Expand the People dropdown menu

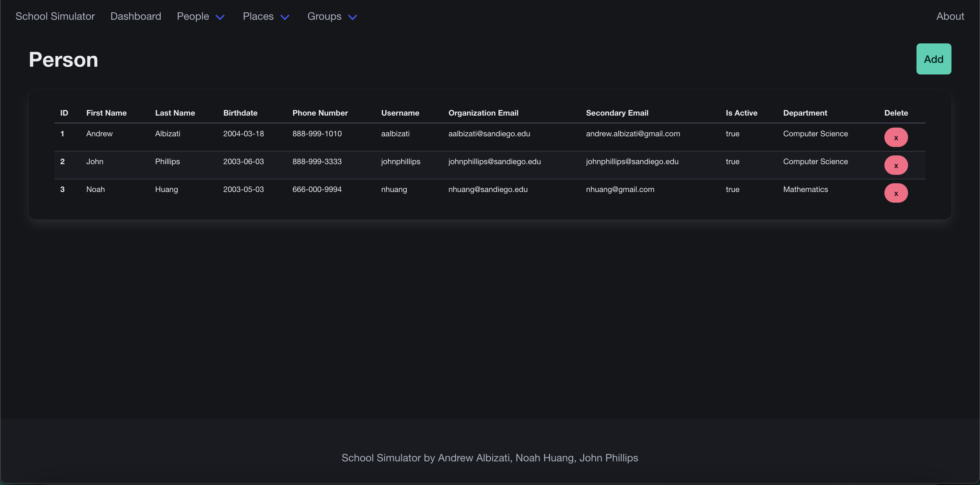point(193,16)
